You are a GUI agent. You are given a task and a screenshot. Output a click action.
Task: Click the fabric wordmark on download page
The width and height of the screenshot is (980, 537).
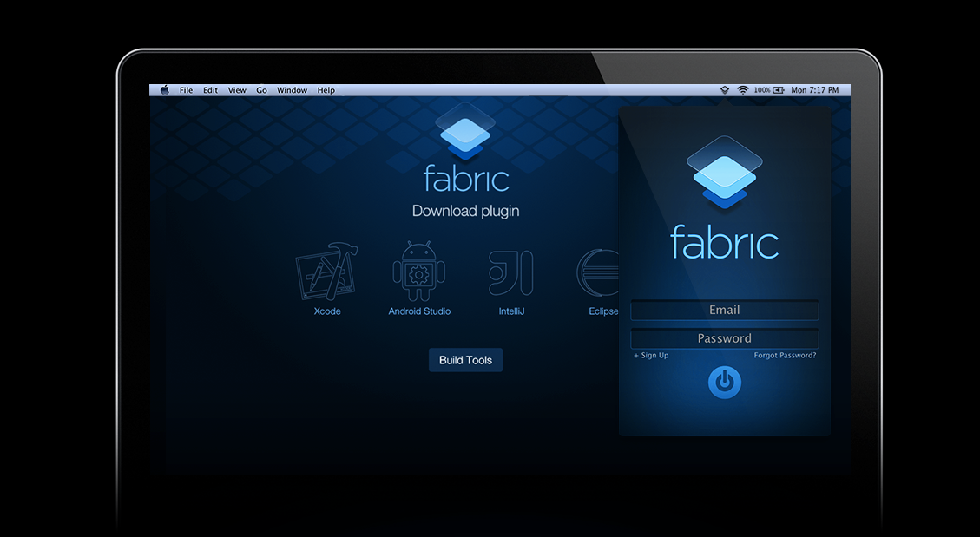466,179
